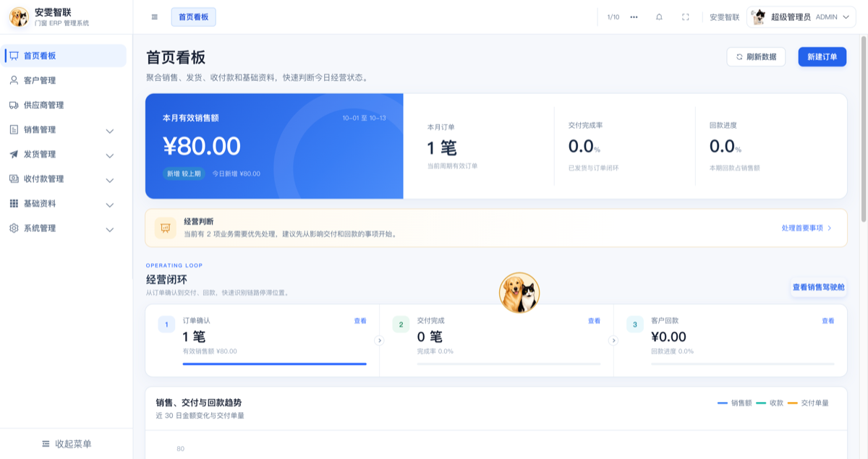Click the super admin's avatar picture
The width and height of the screenshot is (868, 459).
click(x=758, y=17)
